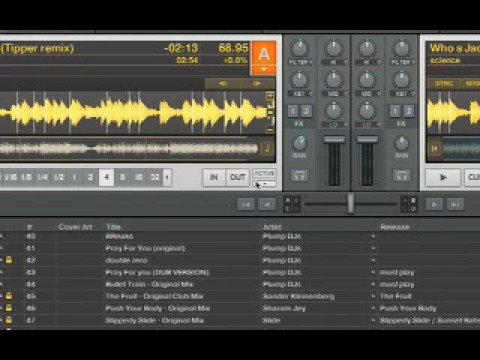The width and height of the screenshot is (480, 360).
Task: Set loop size to 1/4
Action: click(42, 177)
